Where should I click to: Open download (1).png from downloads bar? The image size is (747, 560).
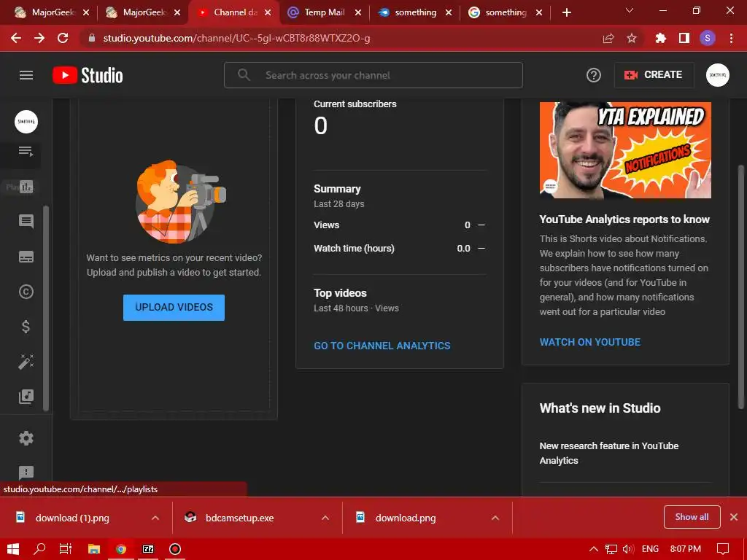pyautogui.click(x=72, y=518)
